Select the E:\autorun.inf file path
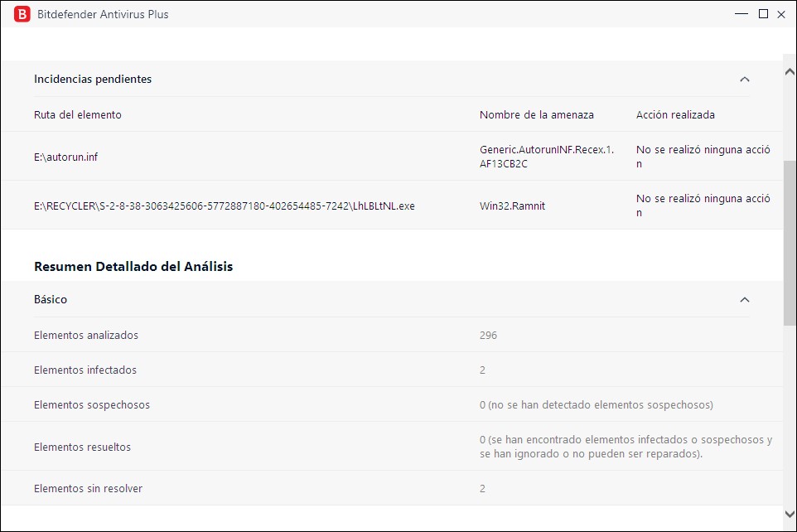The height and width of the screenshot is (532, 797). pos(65,157)
